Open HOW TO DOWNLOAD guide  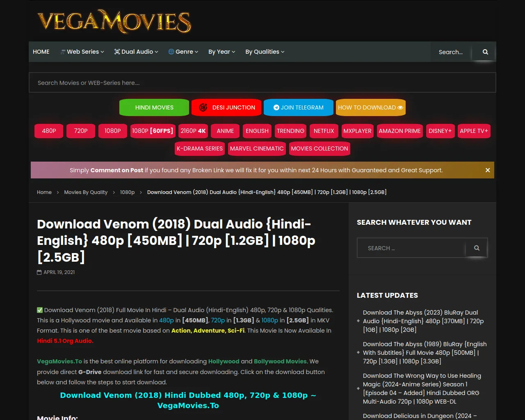tap(371, 107)
